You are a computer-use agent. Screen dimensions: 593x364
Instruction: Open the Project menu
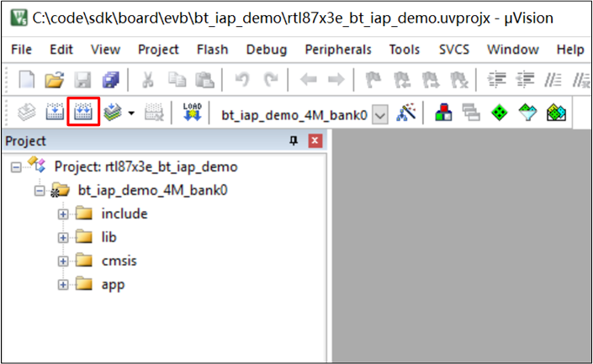coord(158,50)
